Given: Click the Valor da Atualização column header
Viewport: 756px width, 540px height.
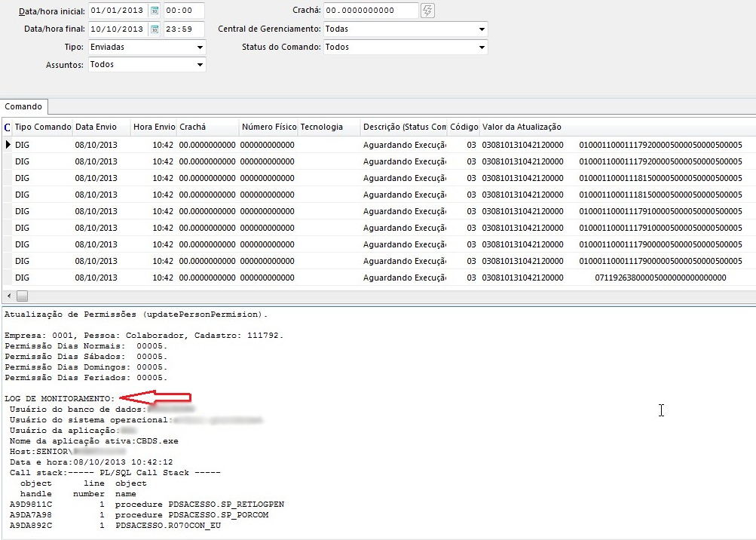Looking at the screenshot, I should pyautogui.click(x=522, y=127).
